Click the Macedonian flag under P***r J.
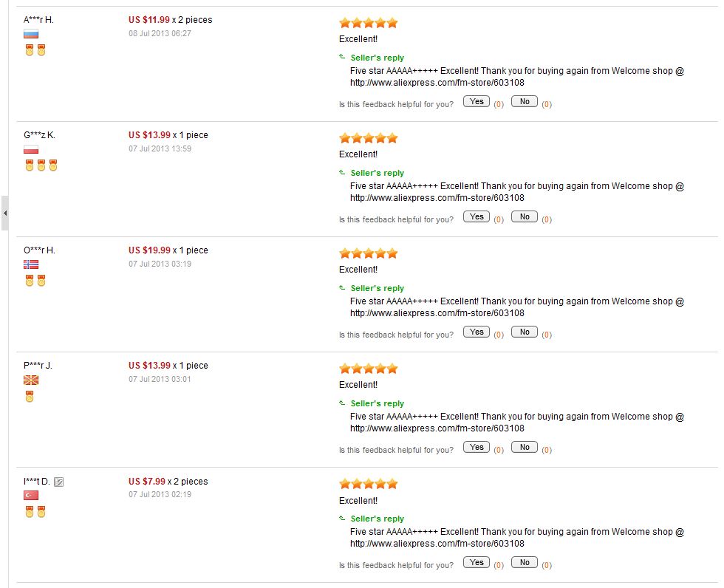 tap(31, 380)
